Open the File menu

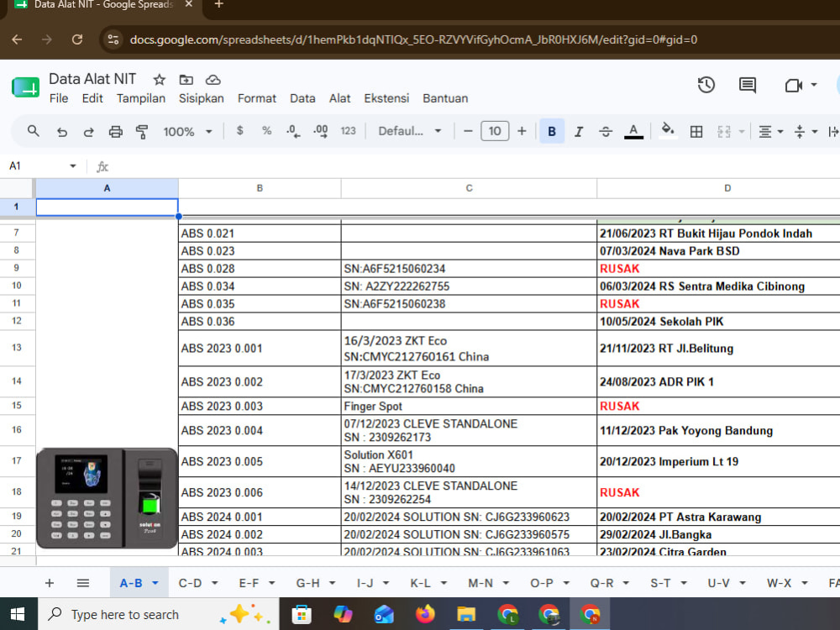click(x=59, y=98)
